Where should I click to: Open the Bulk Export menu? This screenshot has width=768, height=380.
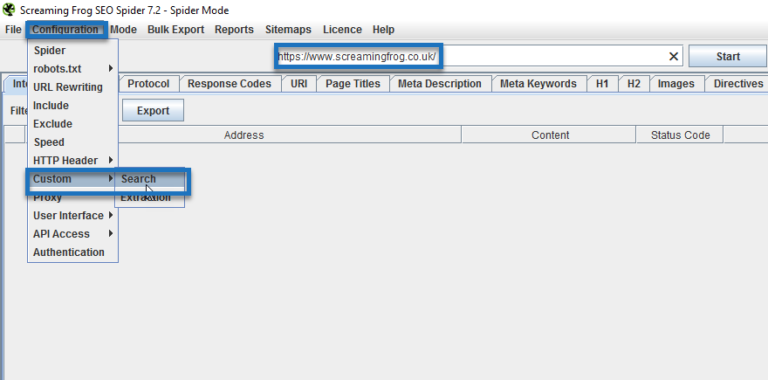(176, 29)
